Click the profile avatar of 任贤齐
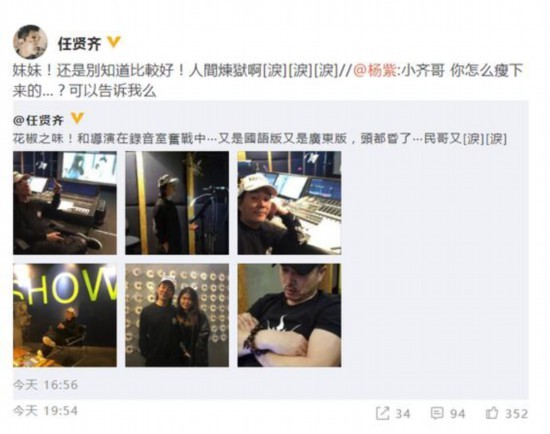 pos(30,42)
